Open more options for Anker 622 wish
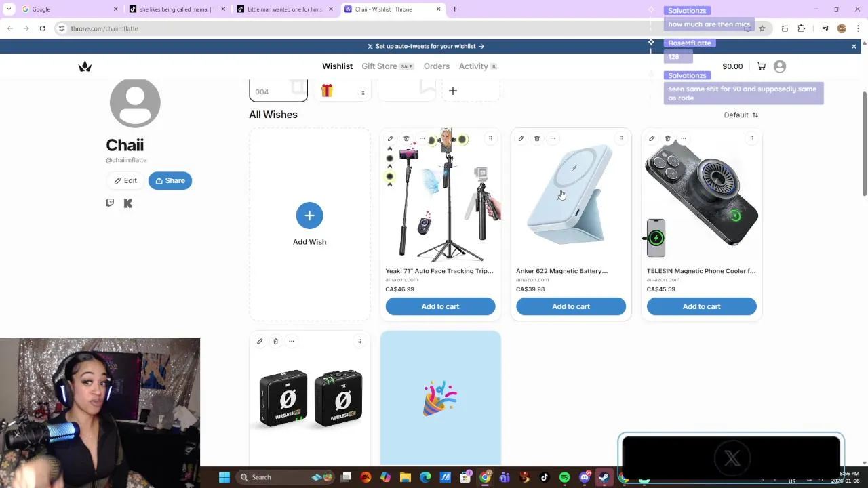This screenshot has height=488, width=868. click(x=553, y=138)
